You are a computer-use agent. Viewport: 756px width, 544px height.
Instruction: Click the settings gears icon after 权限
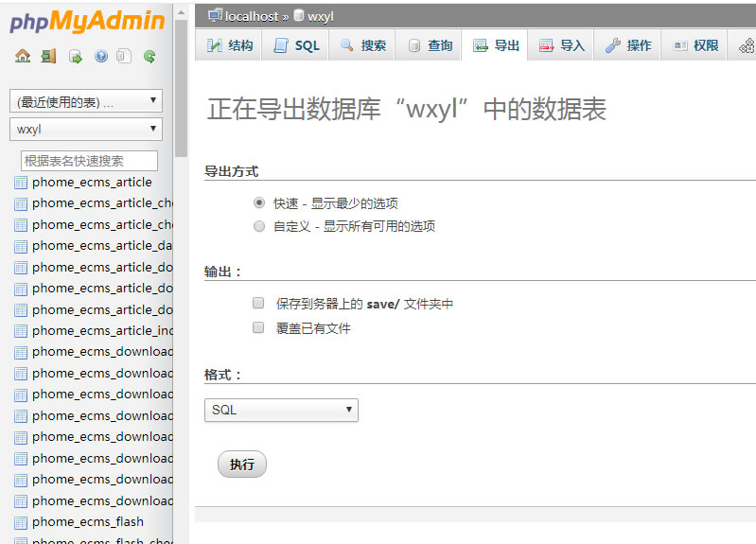pos(747,45)
